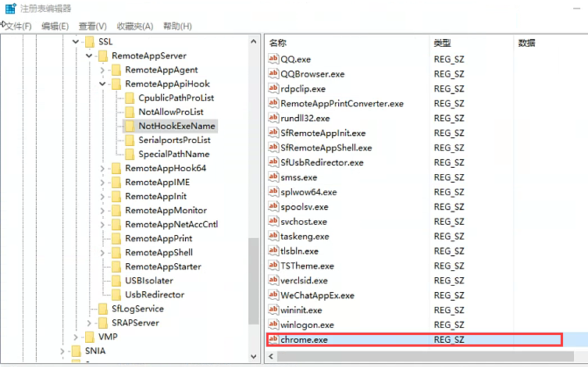Select the WeChatAppEx.exe value name

coord(317,295)
